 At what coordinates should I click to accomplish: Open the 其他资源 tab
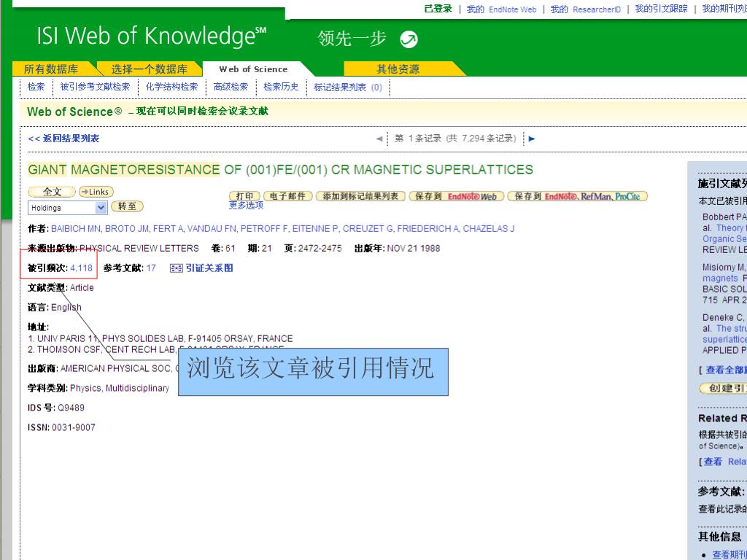pyautogui.click(x=398, y=69)
